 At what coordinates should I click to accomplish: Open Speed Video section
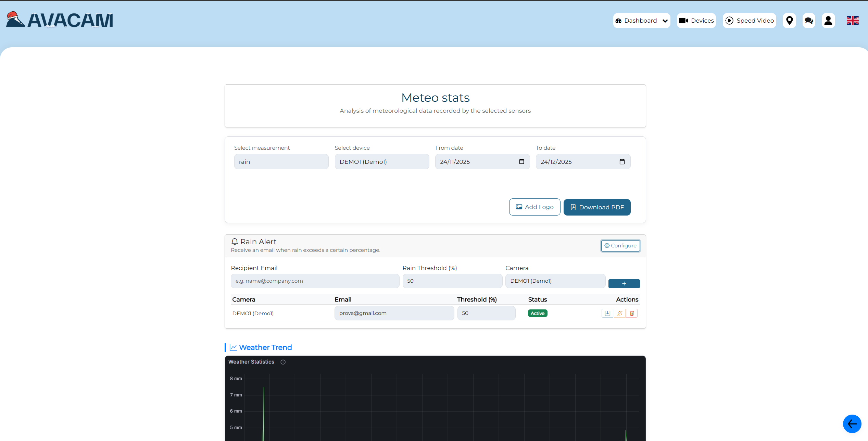749,21
